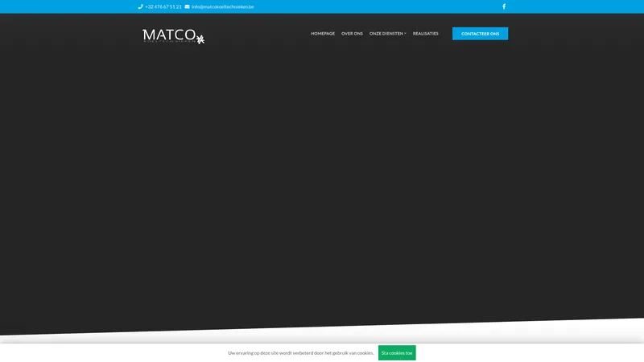Open the Facebook page icon

(504, 6)
